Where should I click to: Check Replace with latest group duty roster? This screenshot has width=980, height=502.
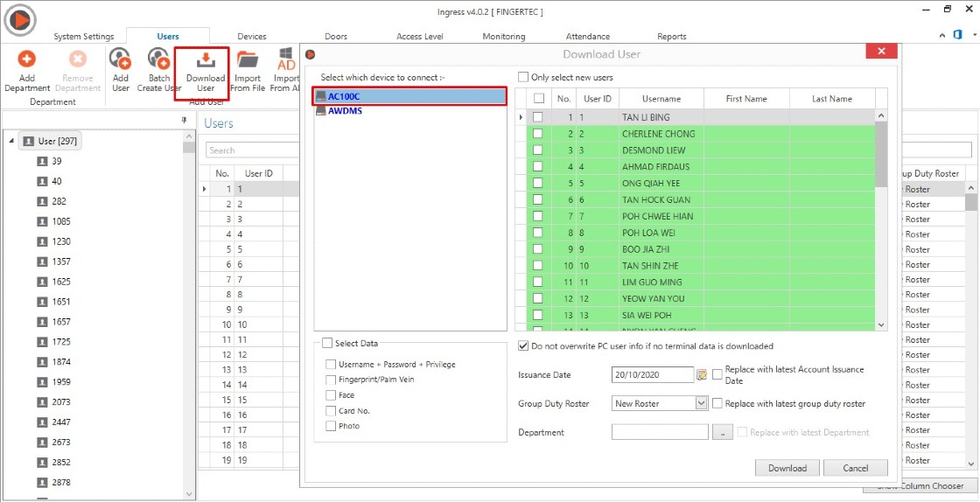click(x=717, y=403)
